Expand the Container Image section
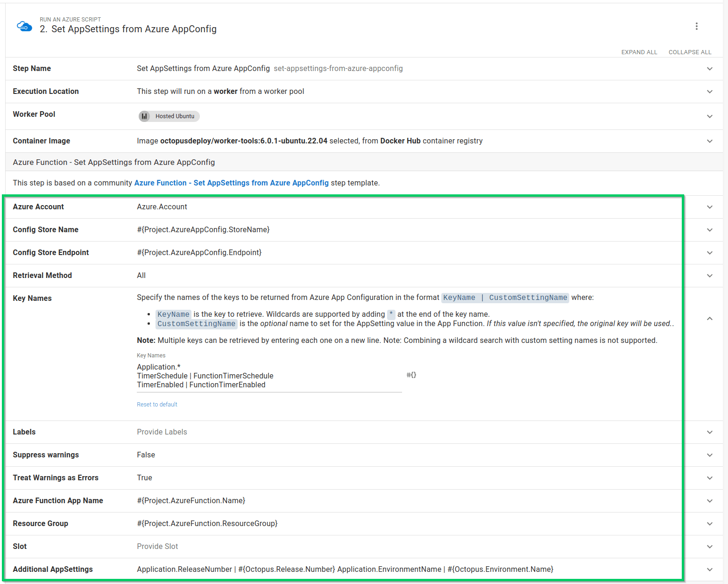The height and width of the screenshot is (584, 728). coord(710,141)
